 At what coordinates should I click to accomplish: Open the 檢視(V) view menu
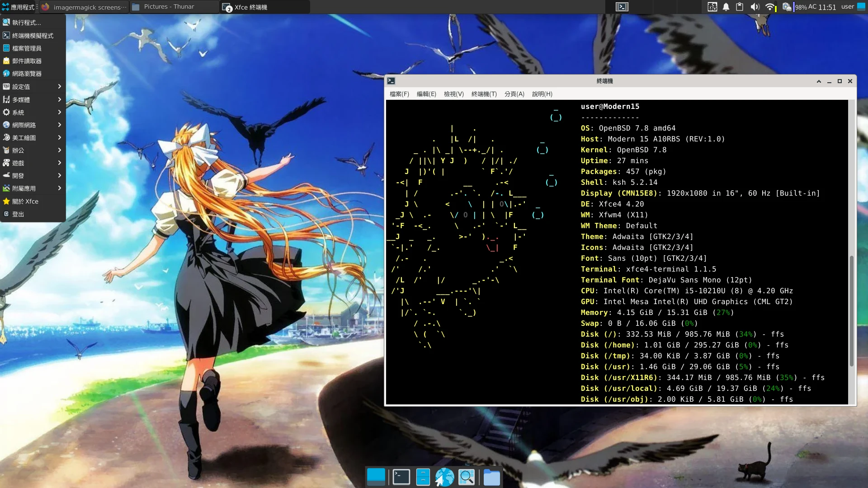click(x=453, y=94)
